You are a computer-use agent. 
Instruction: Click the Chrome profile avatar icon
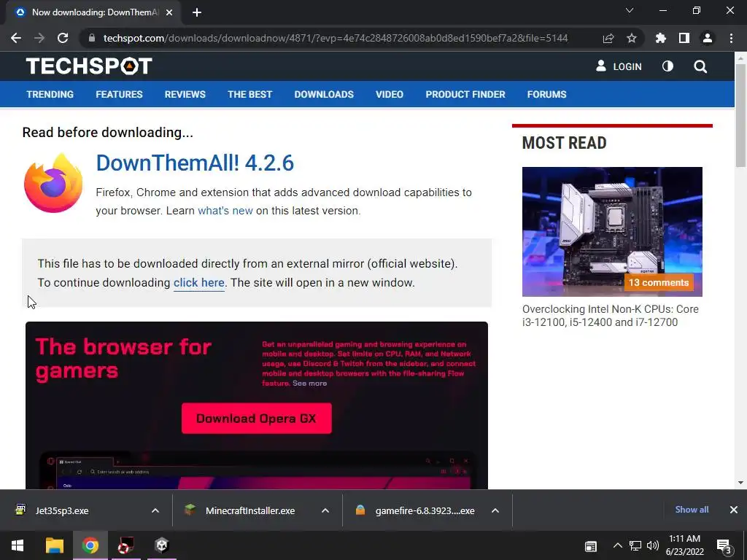pyautogui.click(x=708, y=38)
